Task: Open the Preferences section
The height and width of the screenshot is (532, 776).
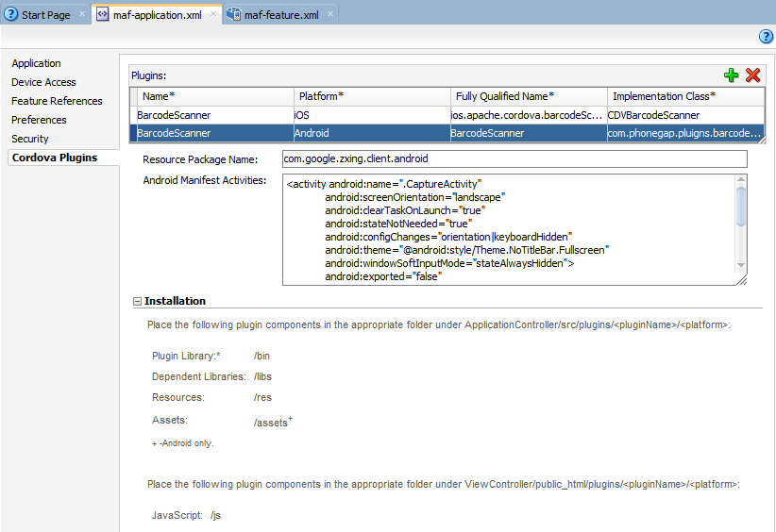Action: tap(39, 120)
